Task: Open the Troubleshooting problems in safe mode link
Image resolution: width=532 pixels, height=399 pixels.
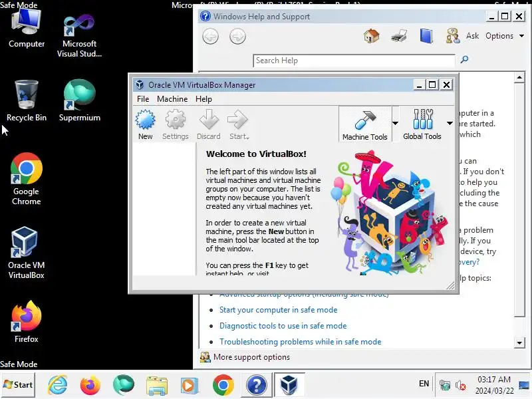Action: (301, 342)
